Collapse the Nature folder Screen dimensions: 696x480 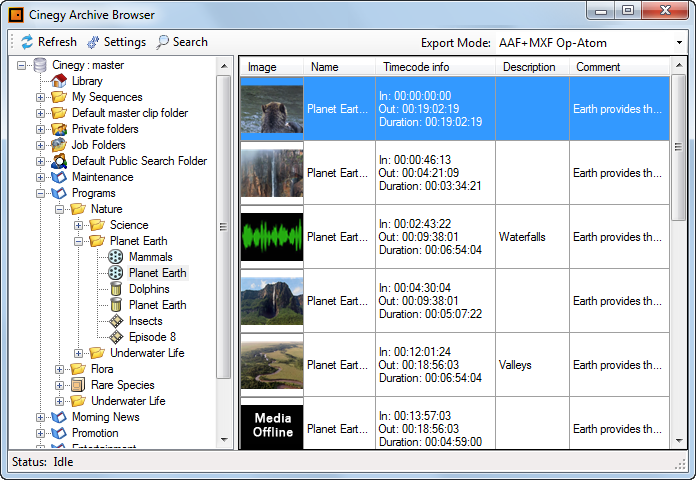pyautogui.click(x=59, y=209)
